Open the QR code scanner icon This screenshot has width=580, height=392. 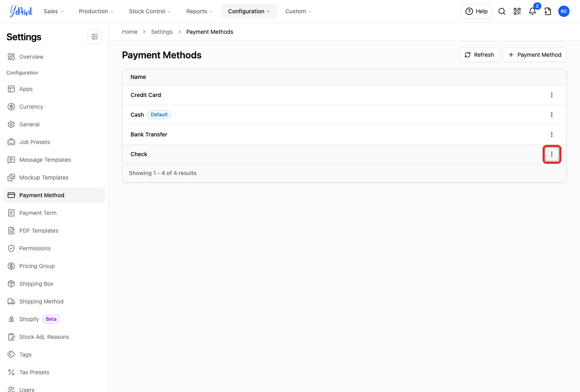click(x=517, y=11)
